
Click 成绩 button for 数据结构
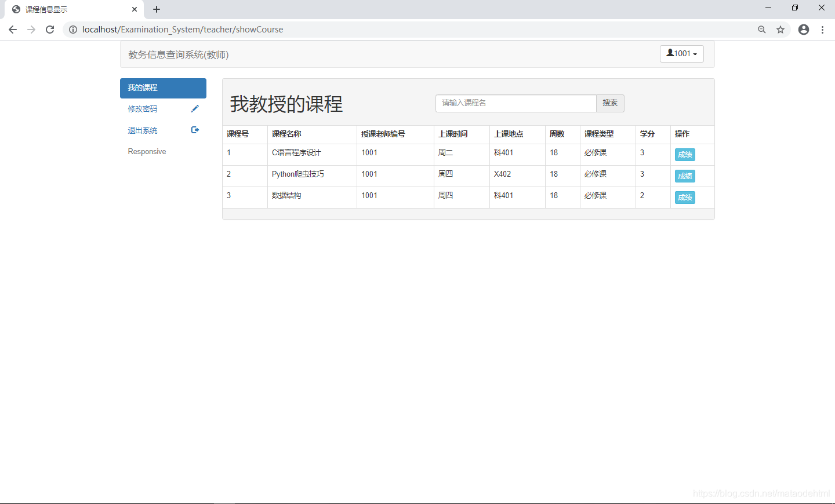pyautogui.click(x=685, y=198)
